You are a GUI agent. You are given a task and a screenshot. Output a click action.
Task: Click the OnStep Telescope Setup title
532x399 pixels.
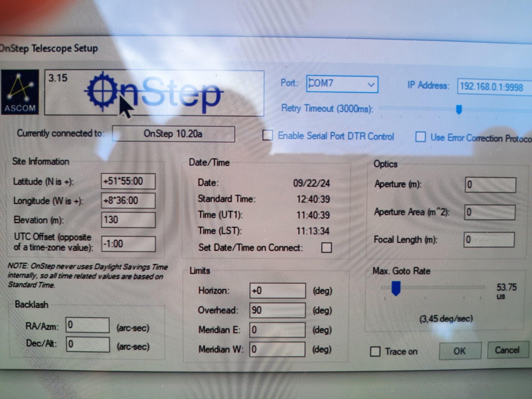(49, 48)
